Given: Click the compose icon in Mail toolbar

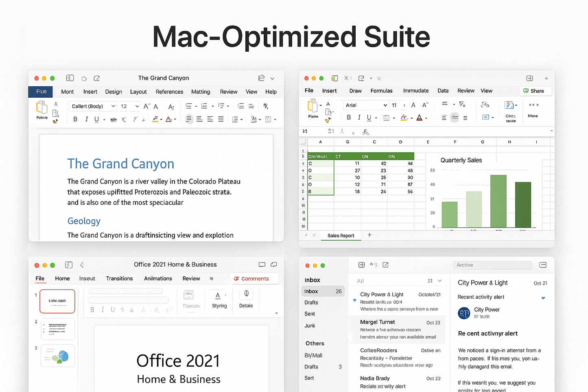Looking at the screenshot, I should pyautogui.click(x=385, y=265).
